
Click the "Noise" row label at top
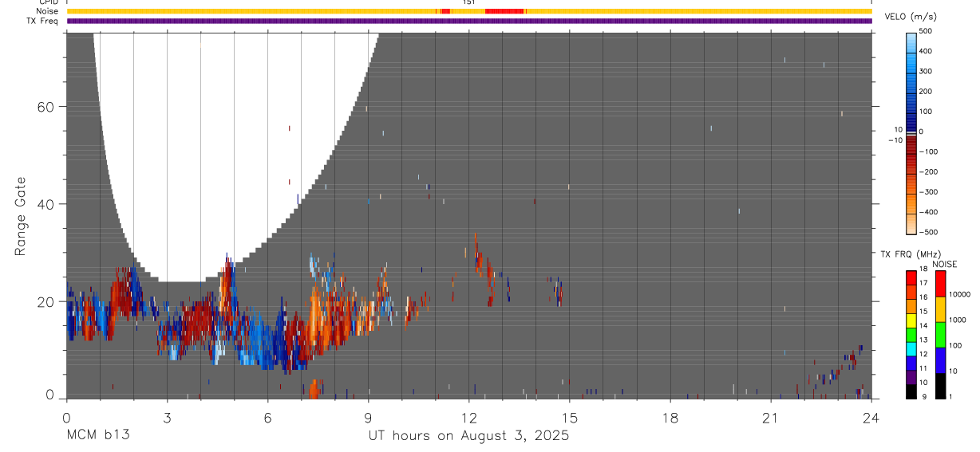pos(48,11)
